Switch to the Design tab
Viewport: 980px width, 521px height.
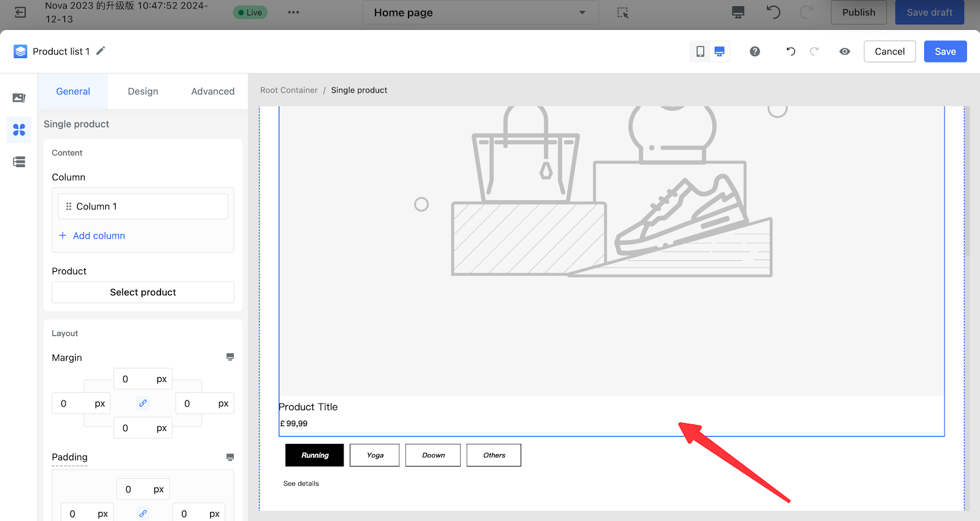143,91
